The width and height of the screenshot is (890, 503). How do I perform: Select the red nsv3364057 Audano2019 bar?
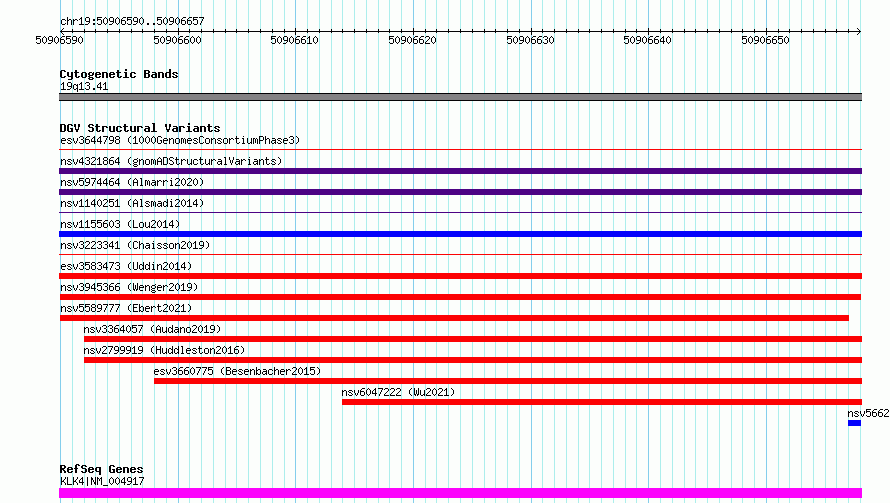(473, 339)
